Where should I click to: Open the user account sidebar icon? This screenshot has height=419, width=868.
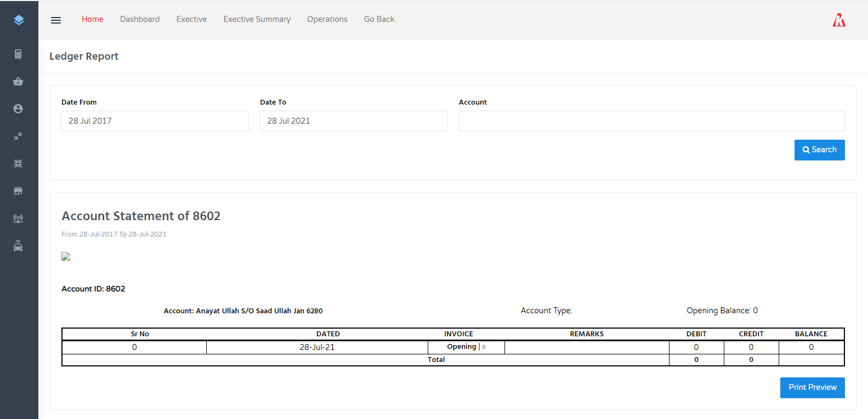18,108
